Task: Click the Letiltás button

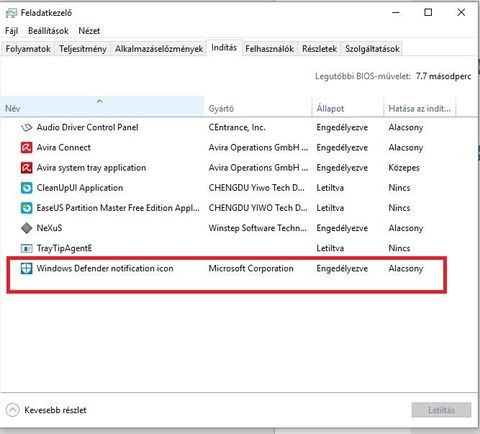Action: coord(441,410)
